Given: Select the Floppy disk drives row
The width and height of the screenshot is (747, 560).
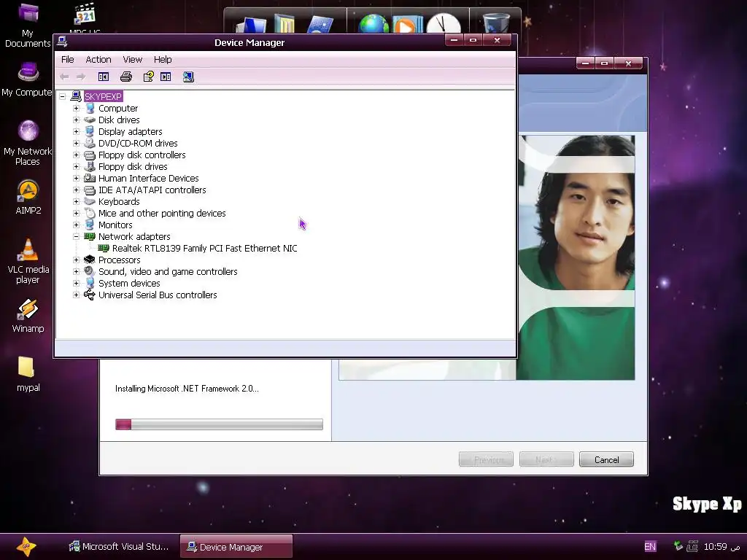Looking at the screenshot, I should tap(133, 167).
